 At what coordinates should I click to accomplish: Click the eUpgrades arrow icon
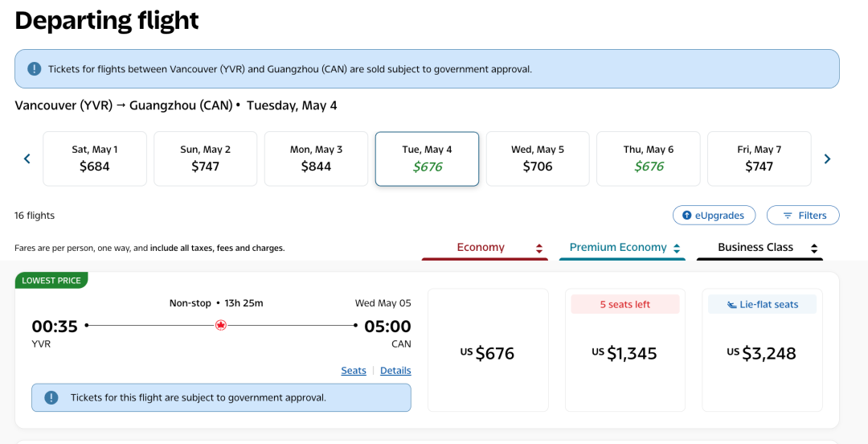coord(687,215)
